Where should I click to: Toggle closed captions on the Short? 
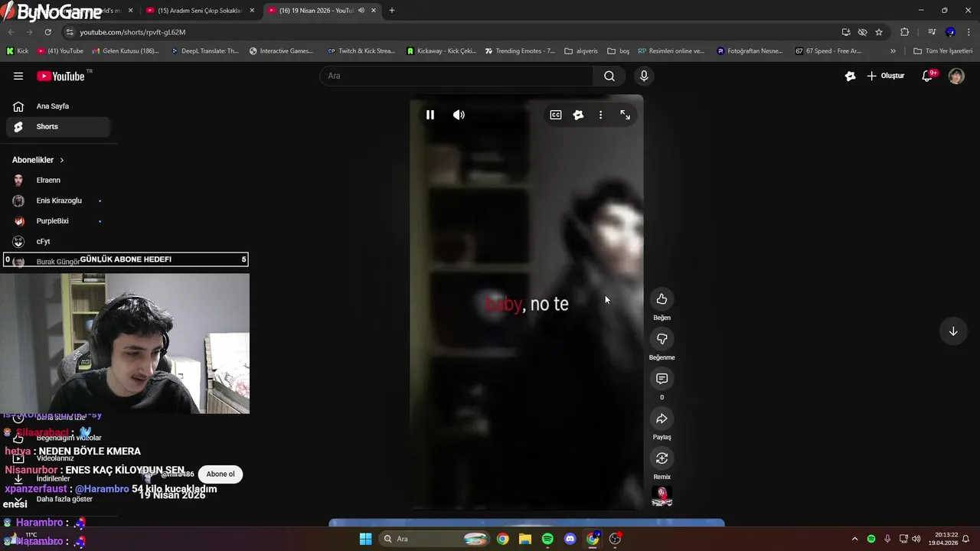556,115
